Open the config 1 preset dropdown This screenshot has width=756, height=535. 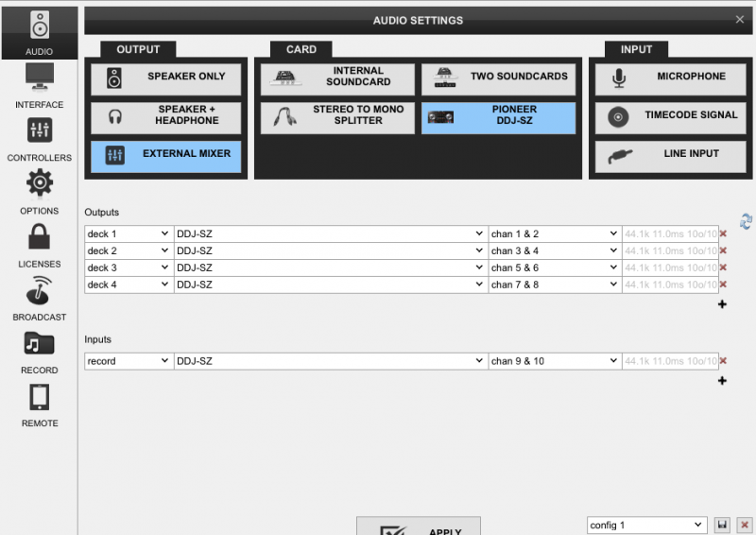[x=647, y=525]
